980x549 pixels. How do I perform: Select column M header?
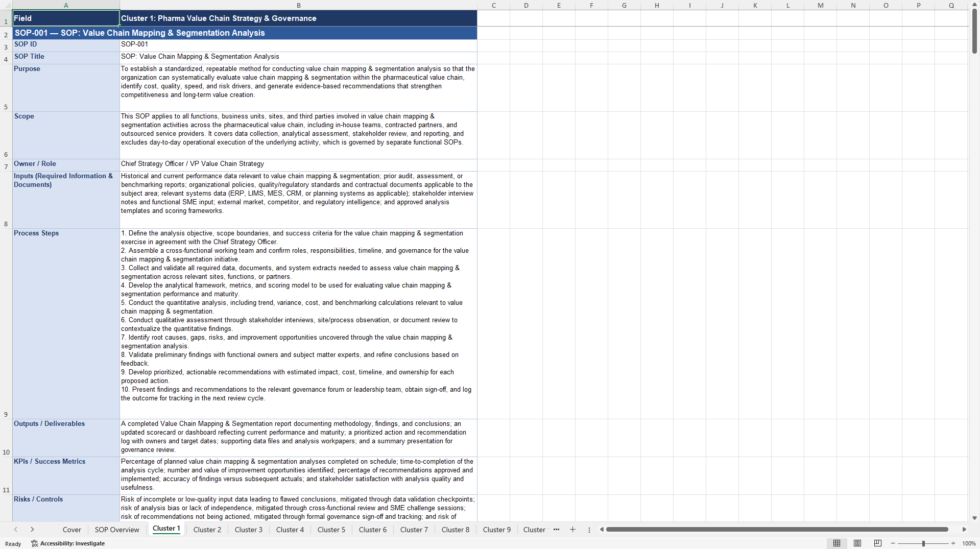tap(820, 5)
